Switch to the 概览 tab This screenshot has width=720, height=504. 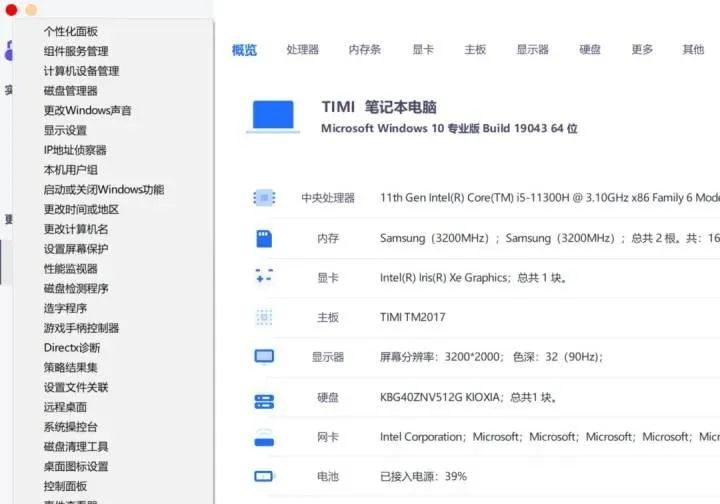click(244, 50)
